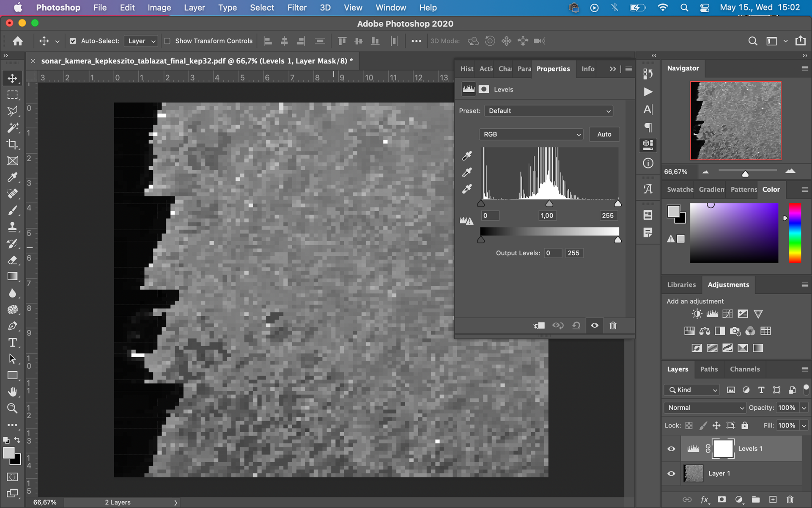Open the Preset Default dropdown
Image resolution: width=812 pixels, height=508 pixels.
click(x=549, y=111)
